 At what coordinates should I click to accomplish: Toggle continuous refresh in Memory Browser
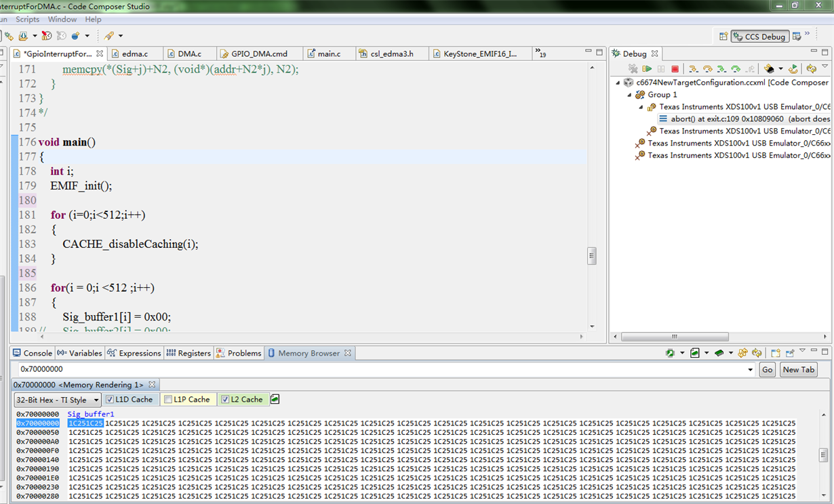pos(743,353)
